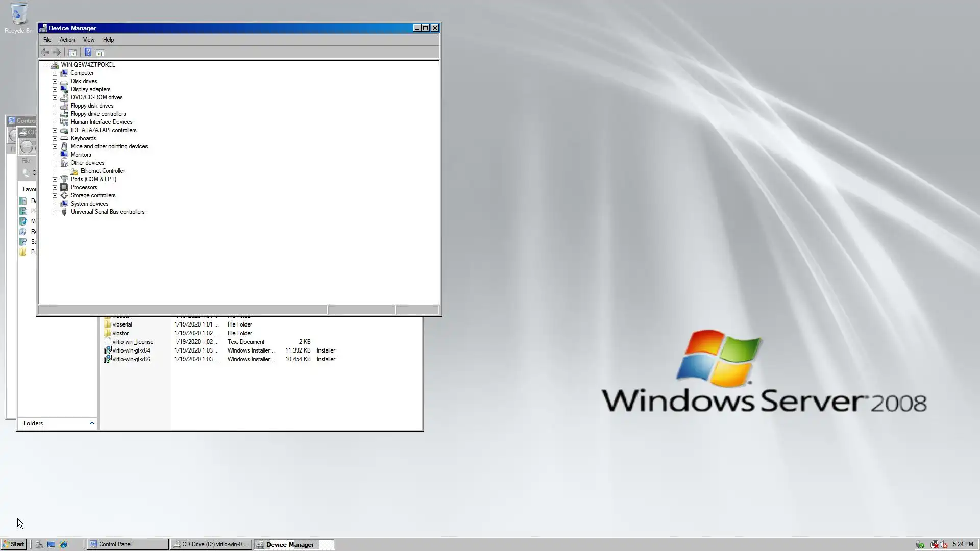Switch to Control Panel taskbar button
This screenshot has width=980, height=551.
coord(128,544)
